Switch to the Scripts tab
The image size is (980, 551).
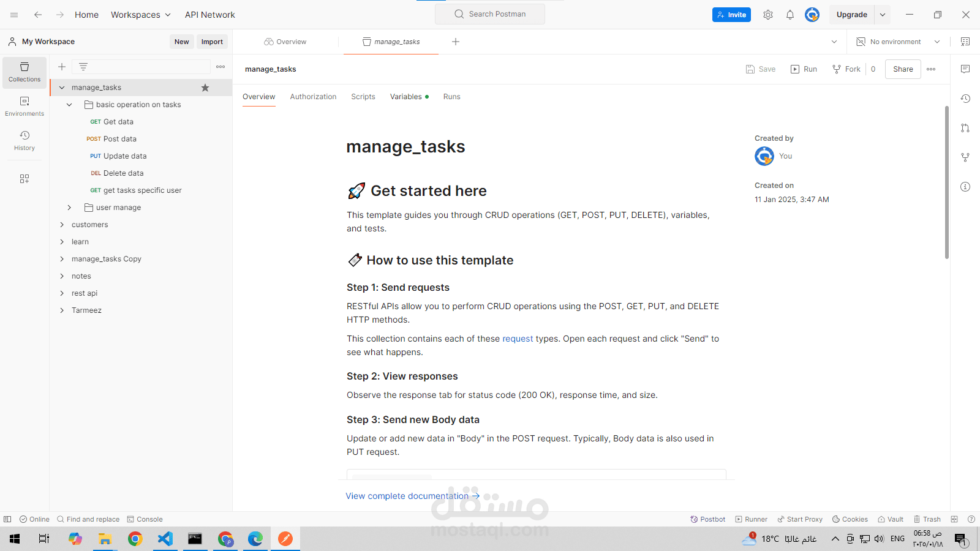click(363, 97)
